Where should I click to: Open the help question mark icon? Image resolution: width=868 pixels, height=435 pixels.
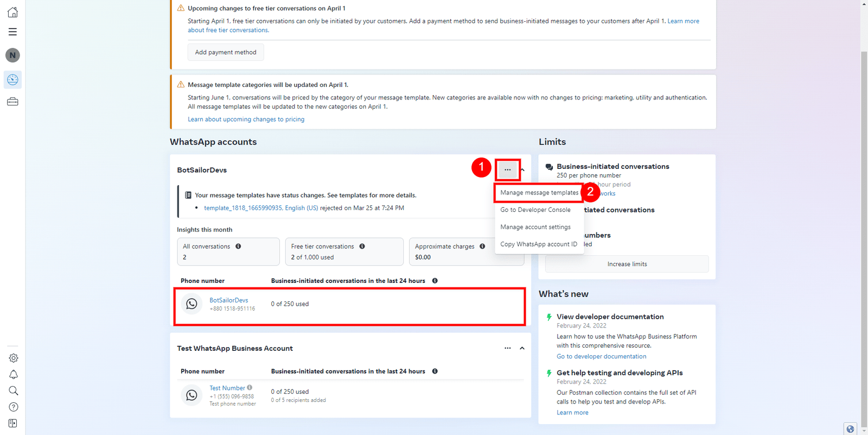point(14,407)
